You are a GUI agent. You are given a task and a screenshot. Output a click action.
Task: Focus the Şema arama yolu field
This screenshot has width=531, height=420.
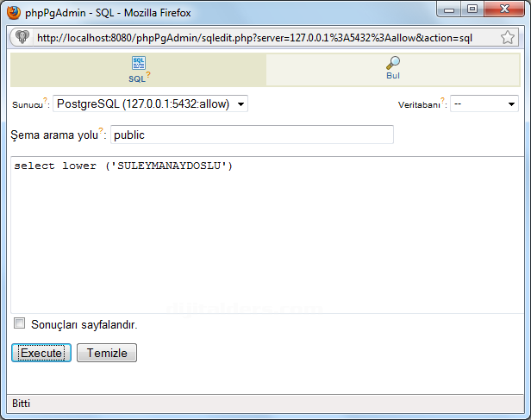[252, 135]
